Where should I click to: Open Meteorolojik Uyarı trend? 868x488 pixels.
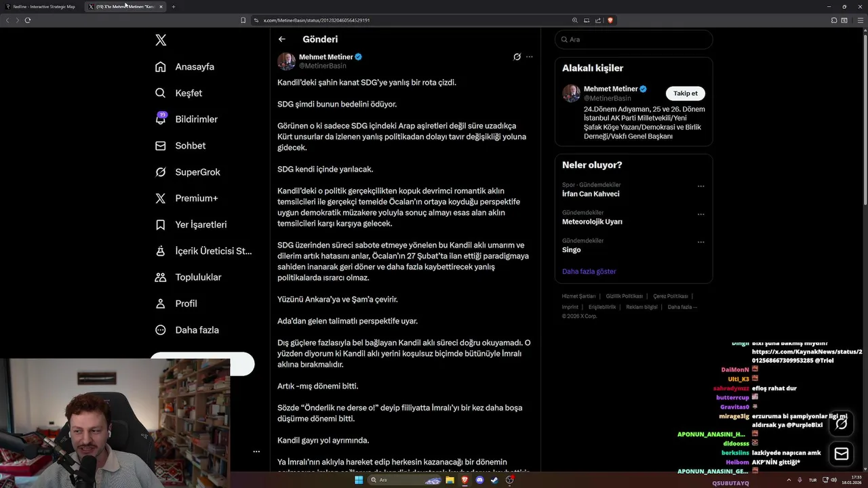tap(592, 222)
